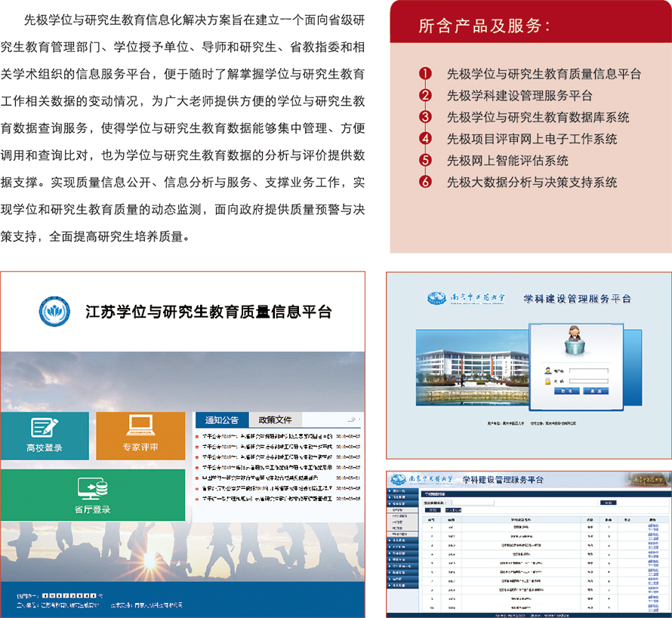Click the 登录 button in login box
This screenshot has width=672, height=618.
pyautogui.click(x=567, y=391)
